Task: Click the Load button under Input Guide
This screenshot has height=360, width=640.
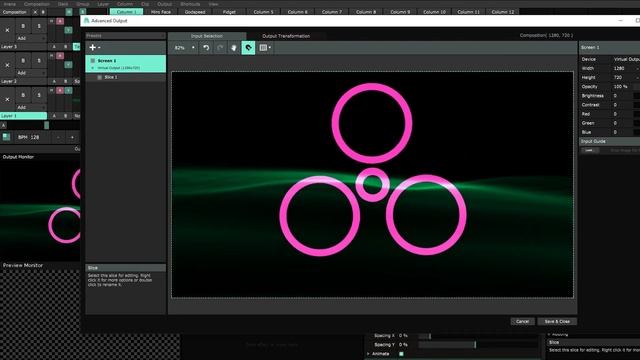Action: tap(590, 150)
